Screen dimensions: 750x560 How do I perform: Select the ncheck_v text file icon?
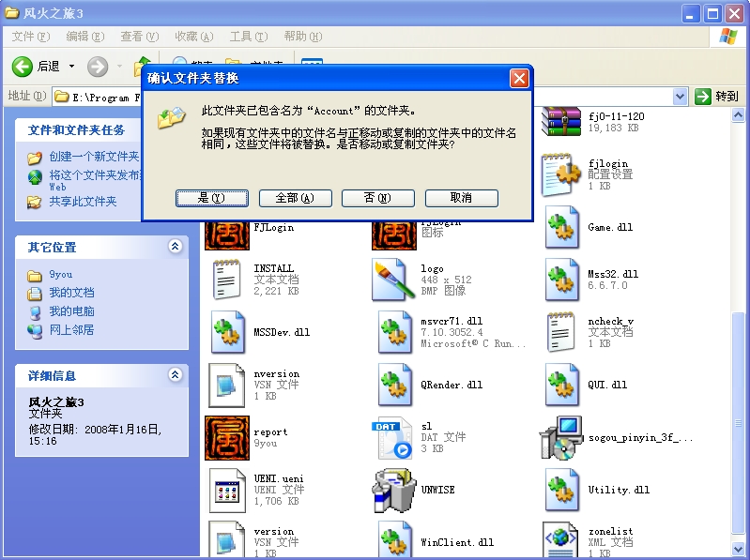click(560, 332)
